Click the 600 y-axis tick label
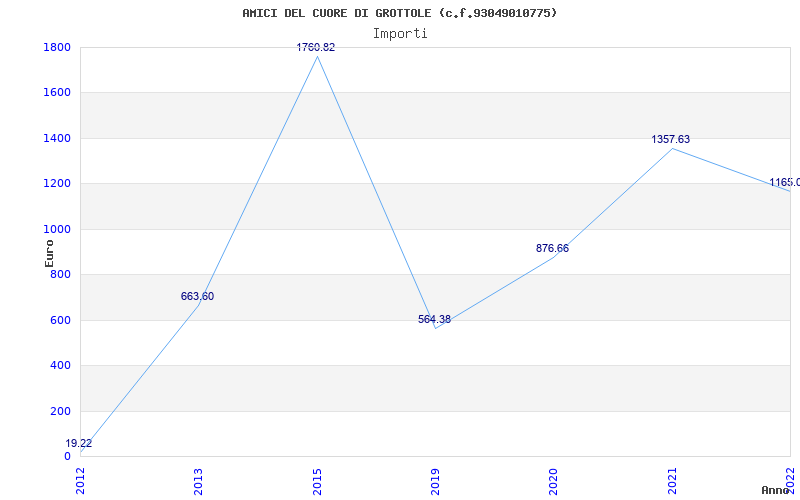Image resolution: width=800 pixels, height=500 pixels. [60, 320]
